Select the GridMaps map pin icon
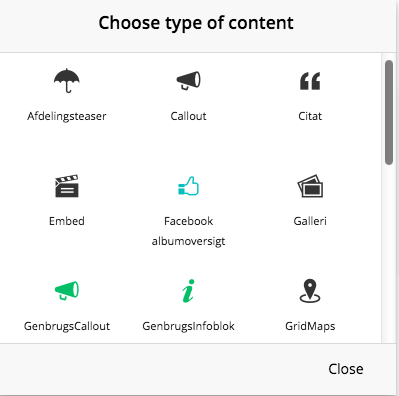The image size is (399, 396). tap(310, 291)
